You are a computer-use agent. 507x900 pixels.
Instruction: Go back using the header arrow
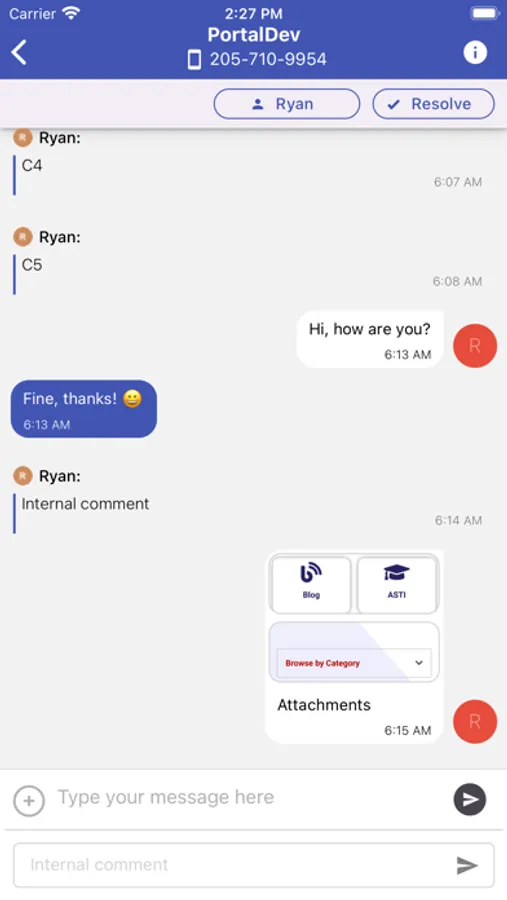coord(19,52)
